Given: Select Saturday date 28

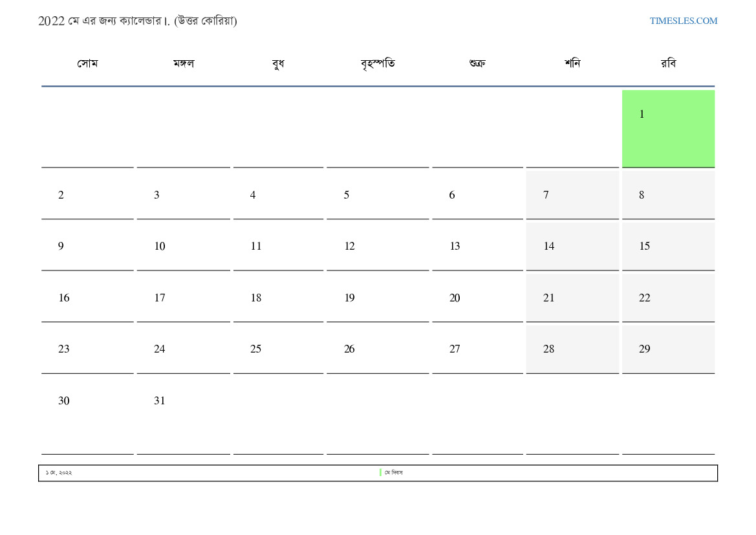Looking at the screenshot, I should [572, 349].
